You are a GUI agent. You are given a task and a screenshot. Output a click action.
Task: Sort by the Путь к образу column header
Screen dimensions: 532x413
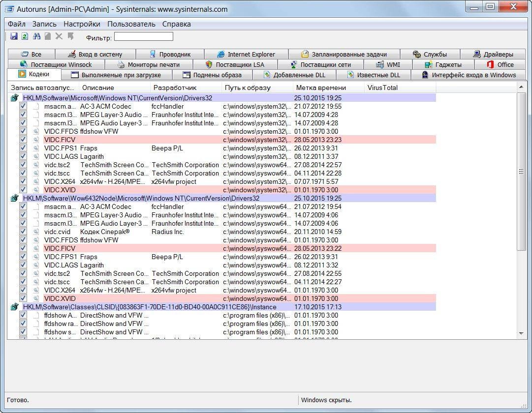coord(257,88)
